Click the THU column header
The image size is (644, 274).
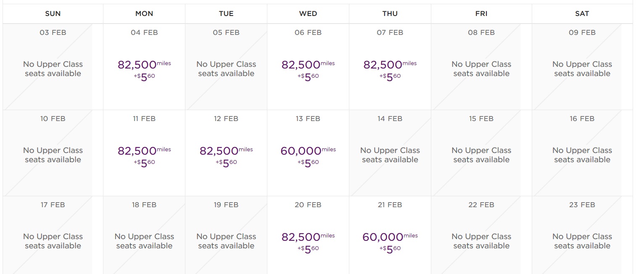coord(390,14)
